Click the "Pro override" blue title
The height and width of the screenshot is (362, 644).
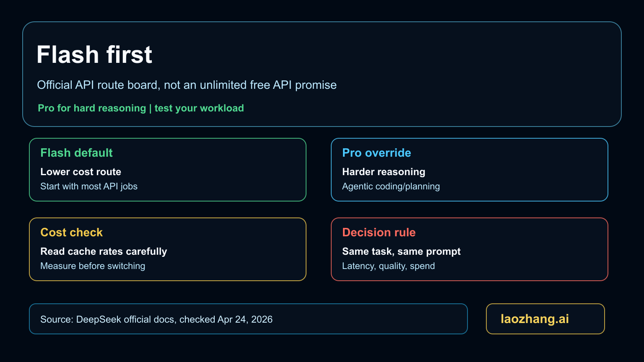pyautogui.click(x=377, y=153)
